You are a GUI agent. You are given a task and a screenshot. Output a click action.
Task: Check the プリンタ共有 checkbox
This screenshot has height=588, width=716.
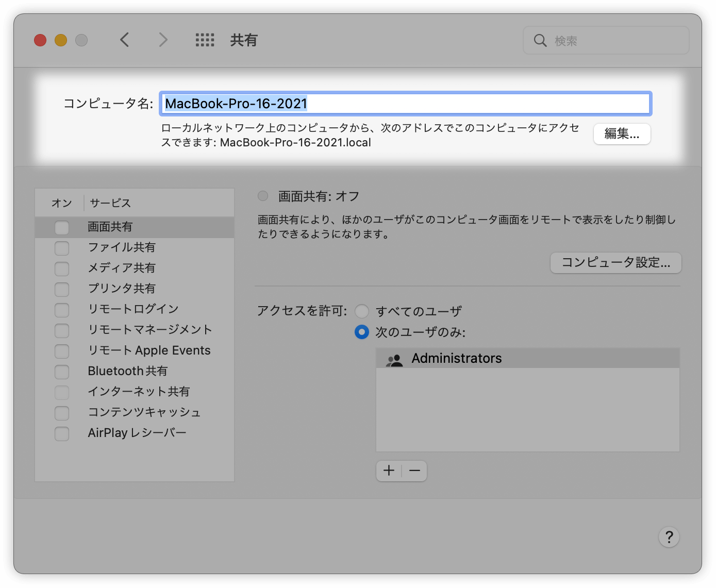pos(62,289)
